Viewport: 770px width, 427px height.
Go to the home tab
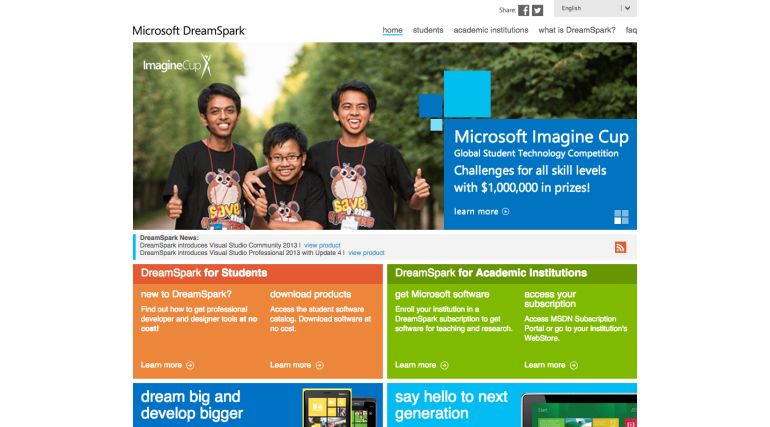coord(392,30)
